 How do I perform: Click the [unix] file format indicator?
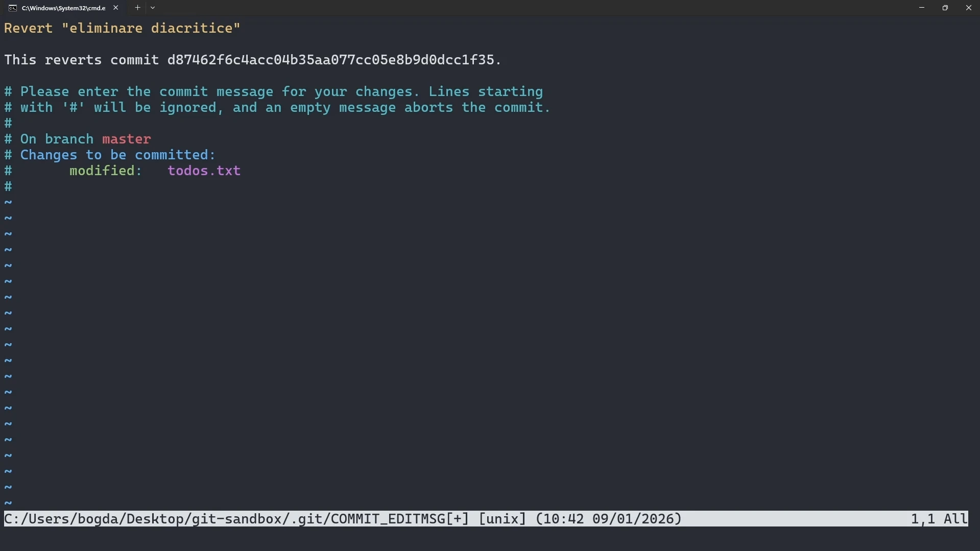pos(502,519)
